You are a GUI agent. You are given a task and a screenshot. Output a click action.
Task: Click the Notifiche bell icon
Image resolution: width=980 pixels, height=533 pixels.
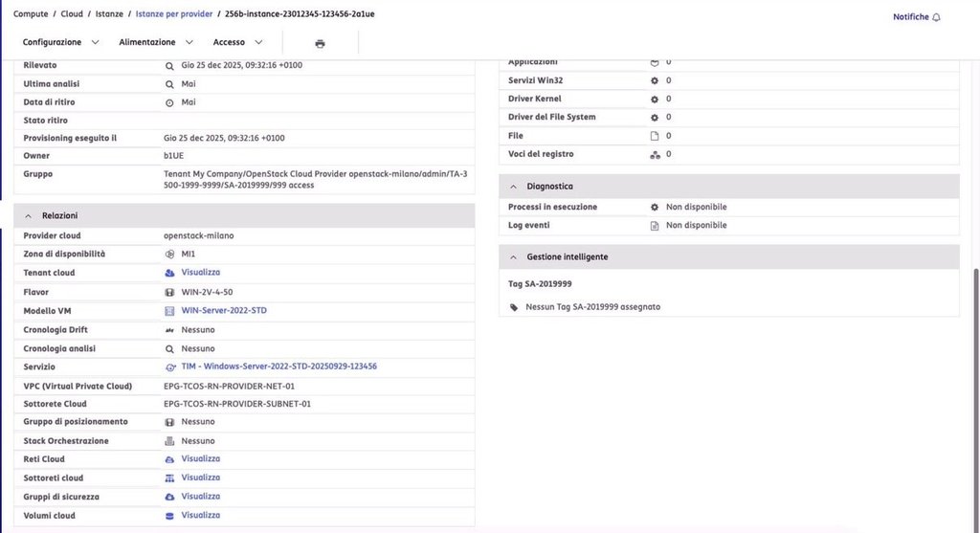coord(936,17)
